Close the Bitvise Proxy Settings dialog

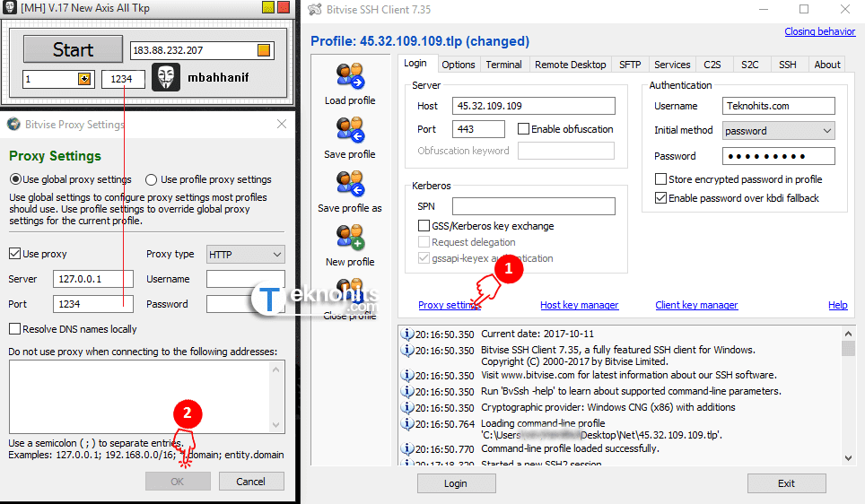click(282, 124)
